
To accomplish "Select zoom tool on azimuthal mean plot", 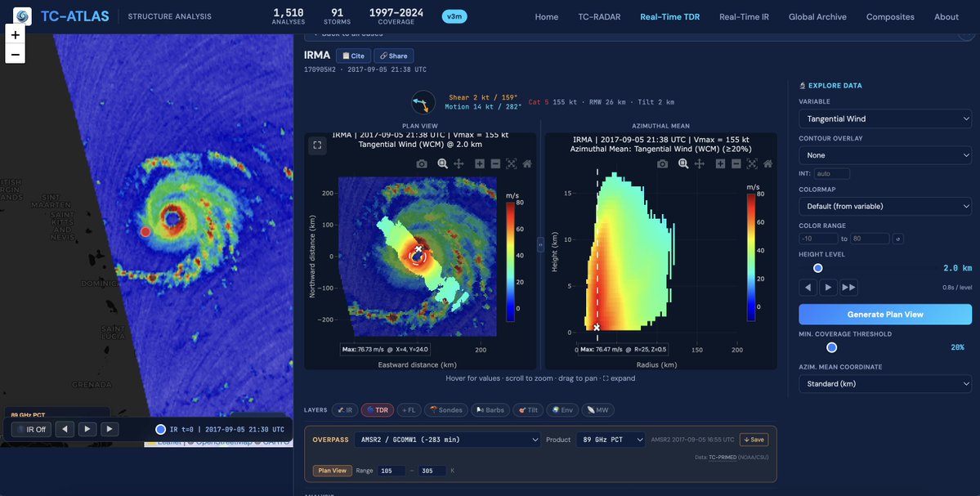I will 683,163.
